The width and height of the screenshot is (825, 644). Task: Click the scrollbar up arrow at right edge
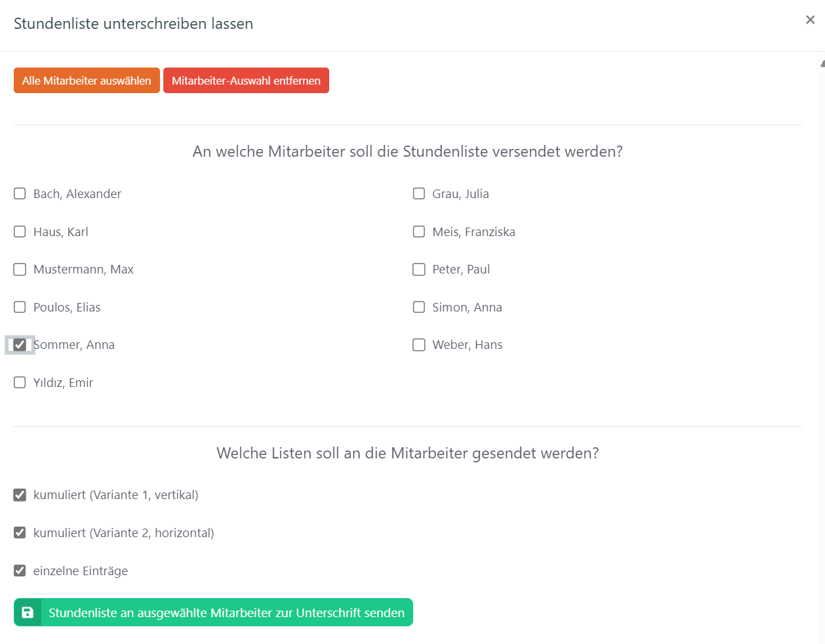(x=822, y=64)
